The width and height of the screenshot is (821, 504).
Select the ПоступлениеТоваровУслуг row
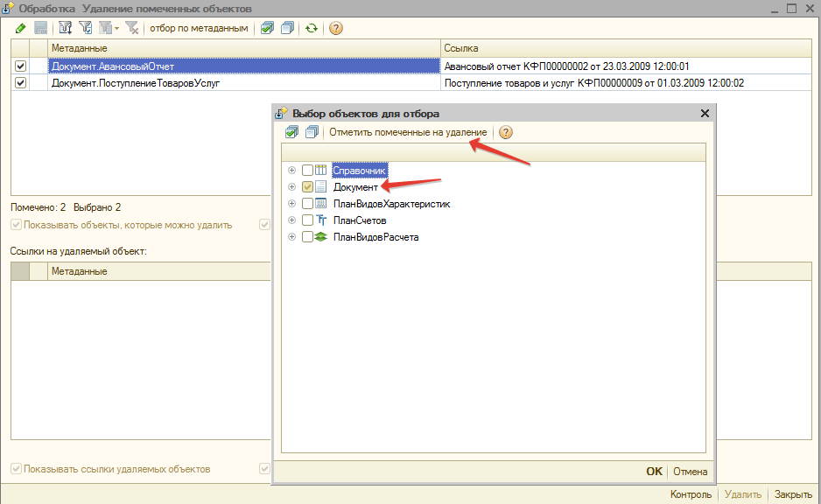245,83
